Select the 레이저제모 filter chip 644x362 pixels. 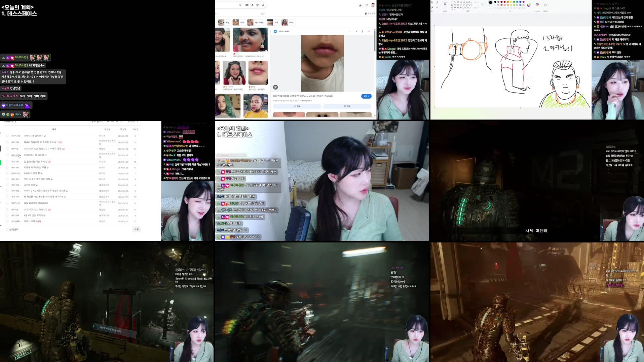pyautogui.click(x=256, y=23)
